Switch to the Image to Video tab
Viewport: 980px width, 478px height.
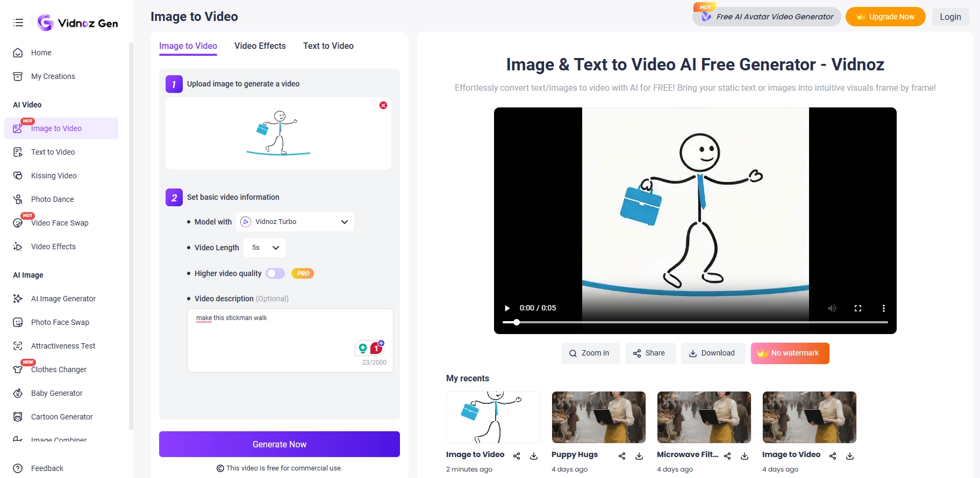point(188,46)
